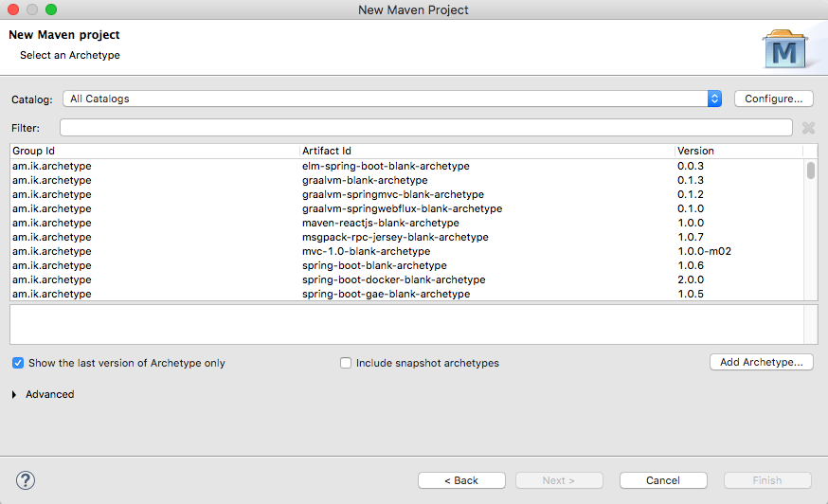Go back with the < Back button
Image resolution: width=828 pixels, height=504 pixels.
point(461,480)
